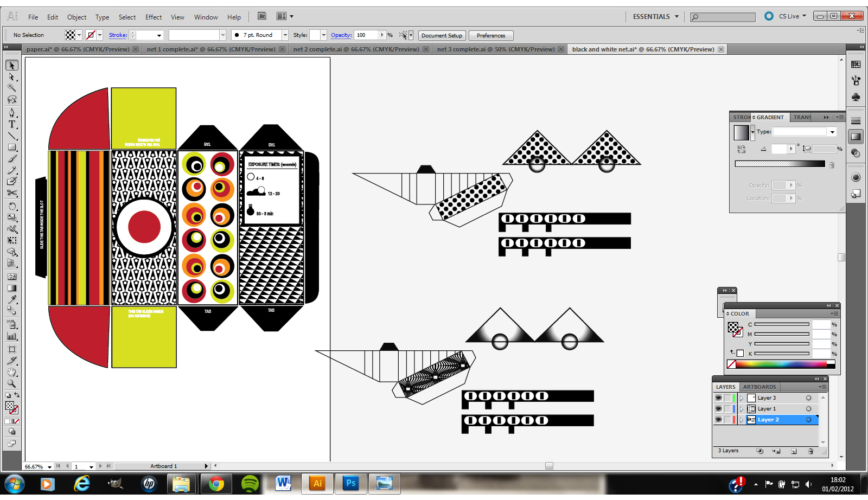Create a new layer in the Layers panel
Viewport: 868px width, 500px height.
tap(793, 451)
